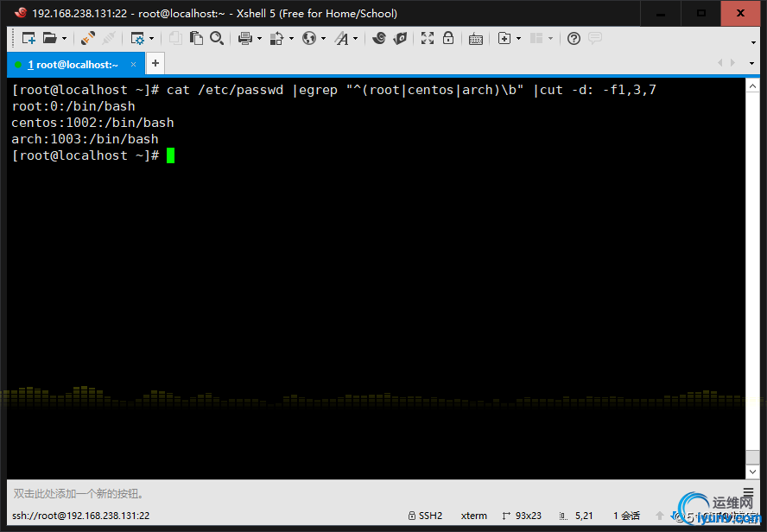Image resolution: width=767 pixels, height=532 pixels.
Task: Click the 'arch:1003:/bin/bash' output line
Action: tap(86, 139)
